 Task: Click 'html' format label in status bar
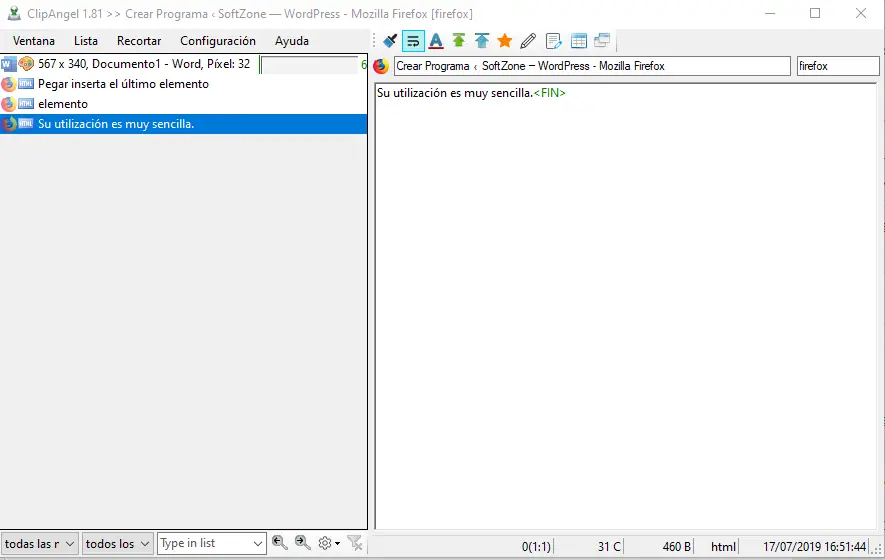point(723,546)
